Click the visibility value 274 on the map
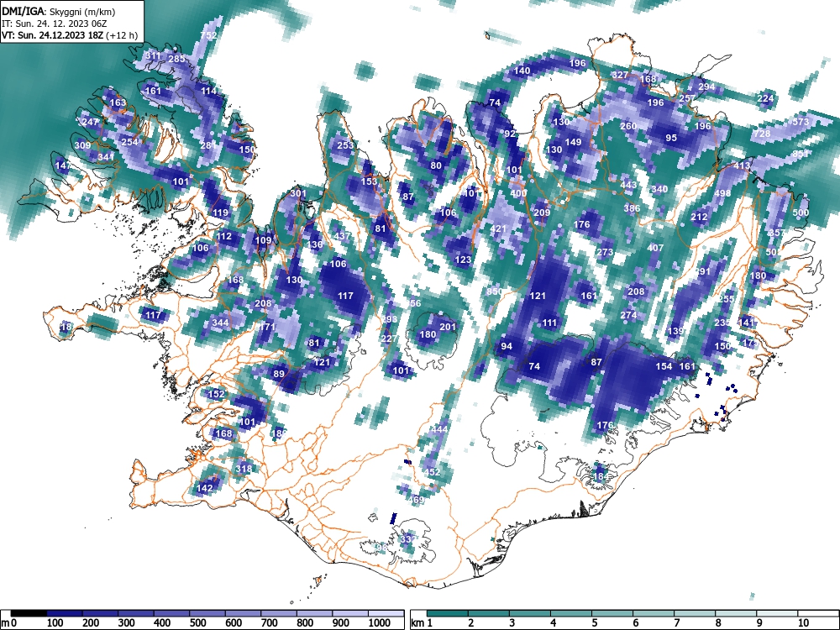840x630 pixels. pos(628,315)
